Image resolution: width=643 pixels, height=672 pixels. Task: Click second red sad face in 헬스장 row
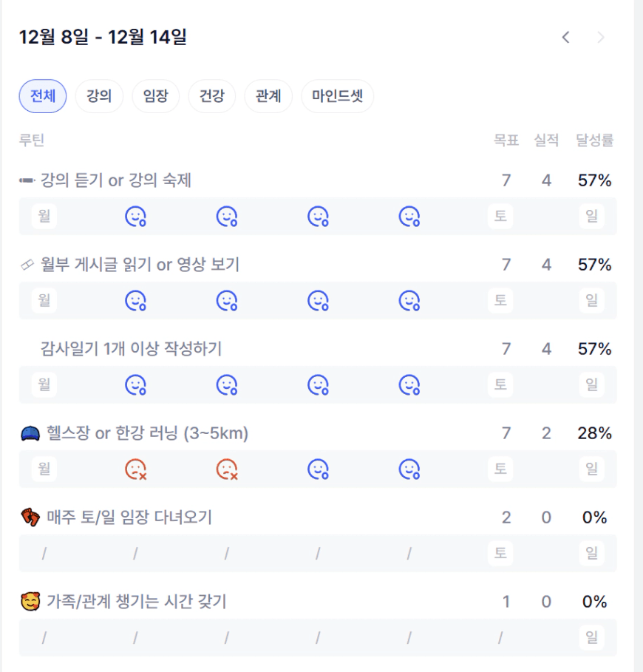[x=227, y=469]
